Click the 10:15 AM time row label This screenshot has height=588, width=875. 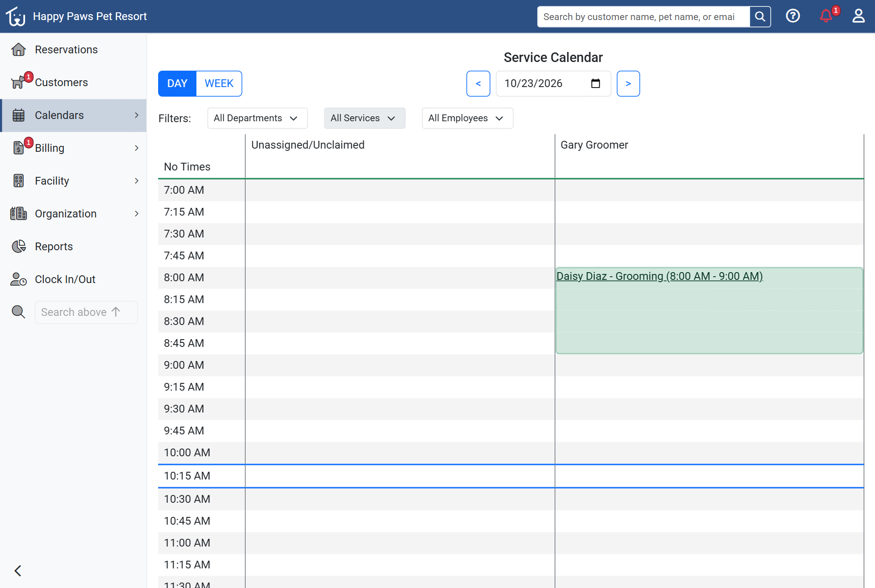(187, 476)
